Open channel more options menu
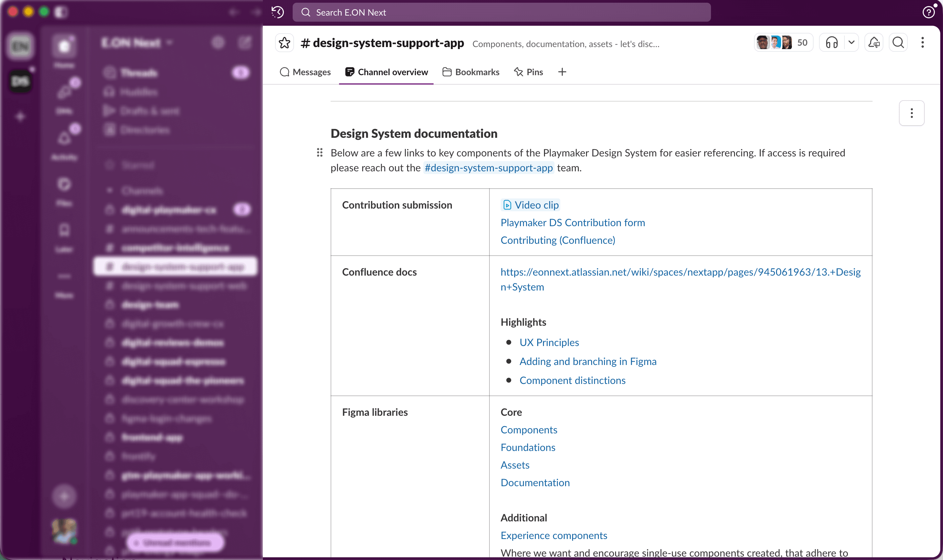This screenshot has width=943, height=560. point(922,43)
